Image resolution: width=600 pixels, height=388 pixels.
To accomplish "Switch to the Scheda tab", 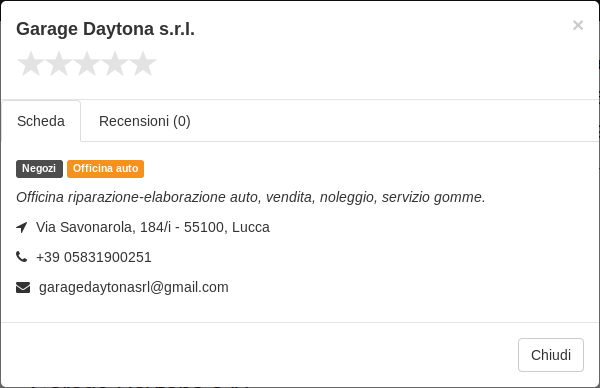I will pyautogui.click(x=41, y=121).
